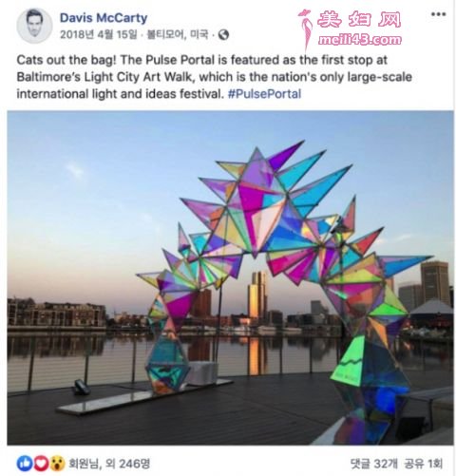Click the 美妇网 watermark logo text
Screen dimensions: 456x476
tap(359, 19)
